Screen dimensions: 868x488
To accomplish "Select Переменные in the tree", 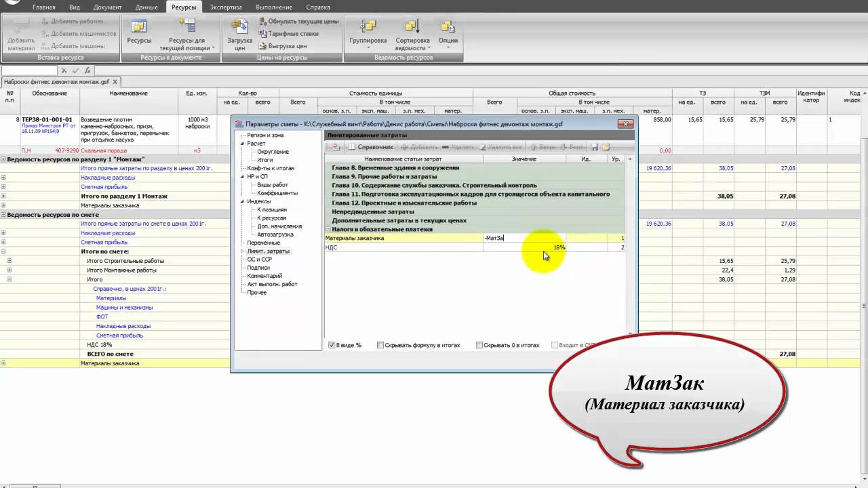I will [263, 243].
